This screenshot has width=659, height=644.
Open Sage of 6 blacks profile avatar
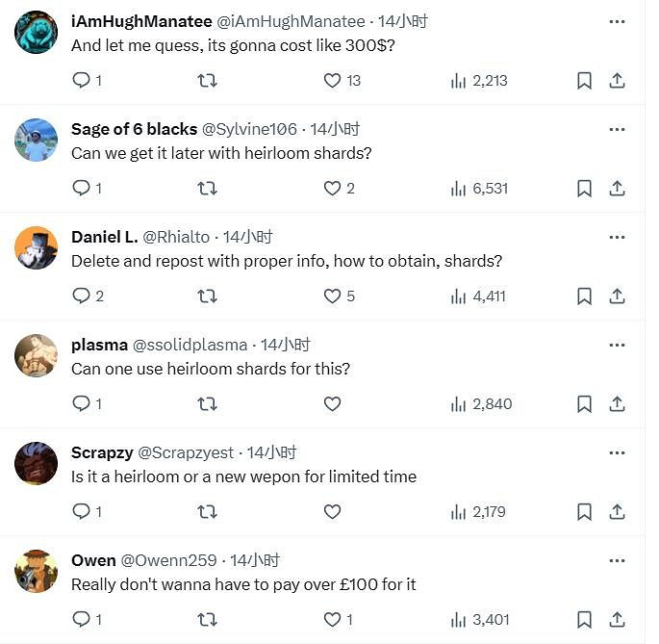click(x=37, y=141)
